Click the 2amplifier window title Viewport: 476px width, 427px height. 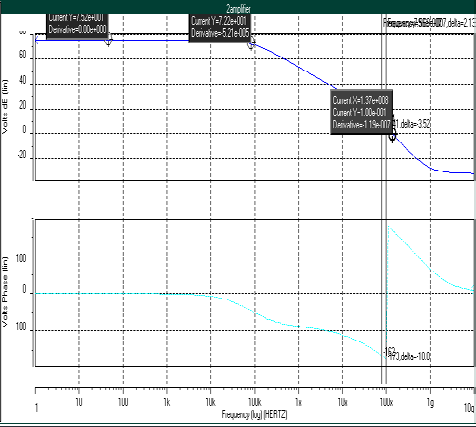pos(238,9)
